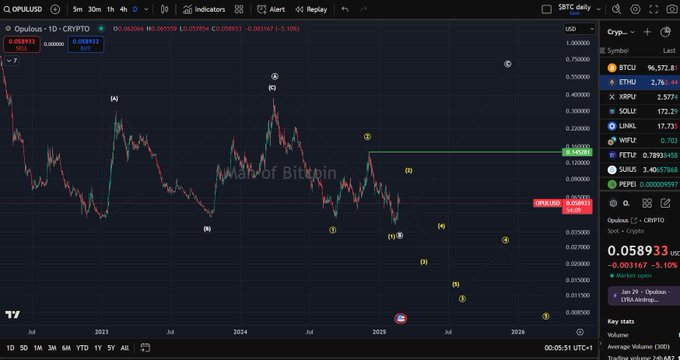Open the layout setup square icon
This screenshot has width=680, height=360.
[547, 9]
